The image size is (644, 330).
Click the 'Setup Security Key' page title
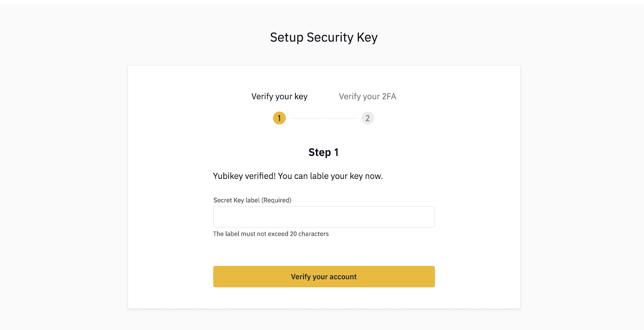(324, 37)
